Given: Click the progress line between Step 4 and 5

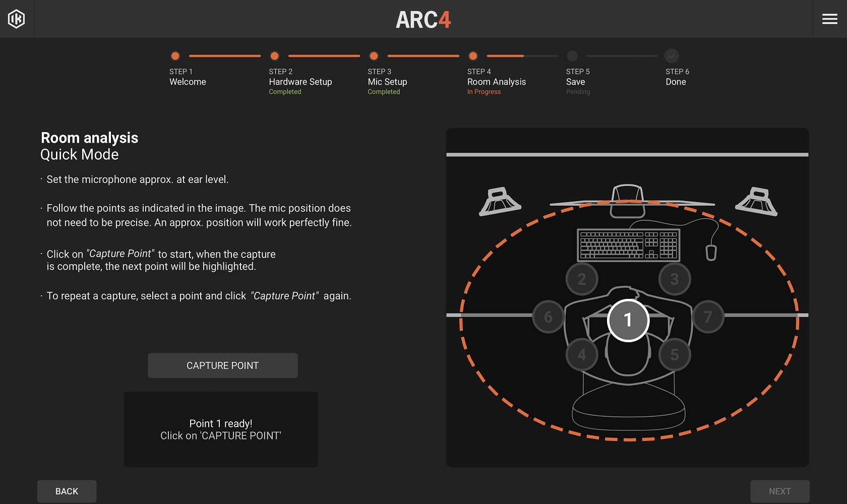Looking at the screenshot, I should 523,56.
